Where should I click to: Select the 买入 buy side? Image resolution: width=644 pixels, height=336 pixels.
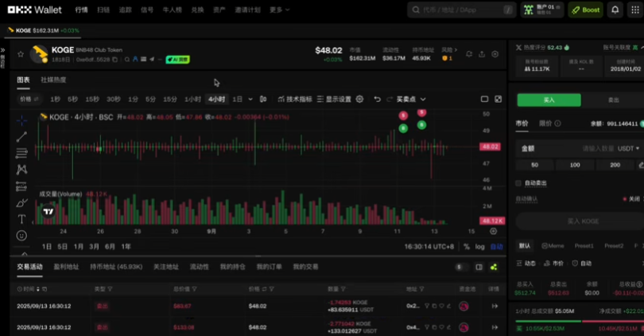coord(549,100)
